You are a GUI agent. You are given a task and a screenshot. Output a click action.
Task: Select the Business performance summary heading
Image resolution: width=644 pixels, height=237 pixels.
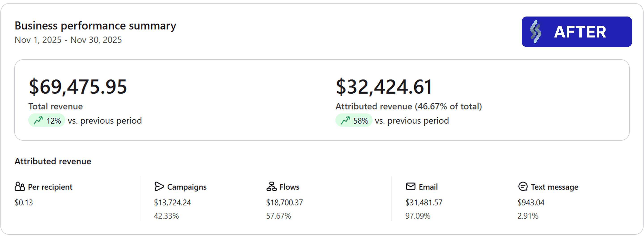(x=95, y=26)
